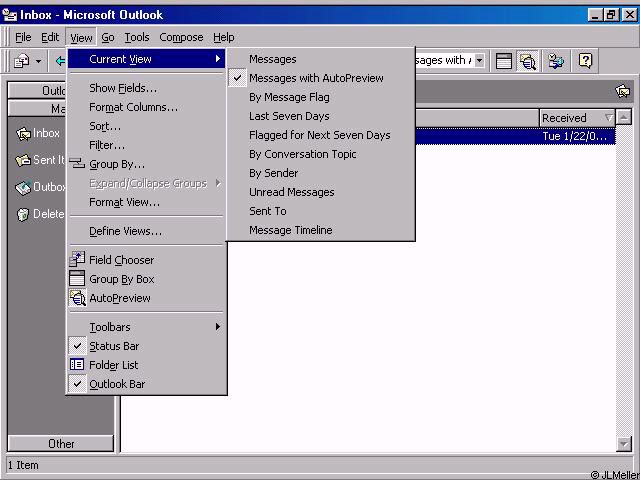The height and width of the screenshot is (480, 640).
Task: Click the message list scroll up arrow
Action: pos(624,118)
